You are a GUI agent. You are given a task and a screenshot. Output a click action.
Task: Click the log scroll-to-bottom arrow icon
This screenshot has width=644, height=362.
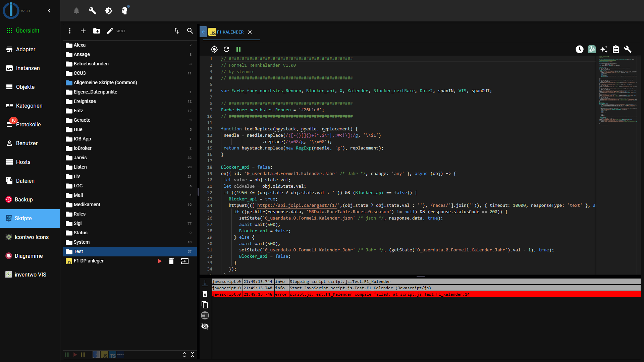click(x=205, y=283)
